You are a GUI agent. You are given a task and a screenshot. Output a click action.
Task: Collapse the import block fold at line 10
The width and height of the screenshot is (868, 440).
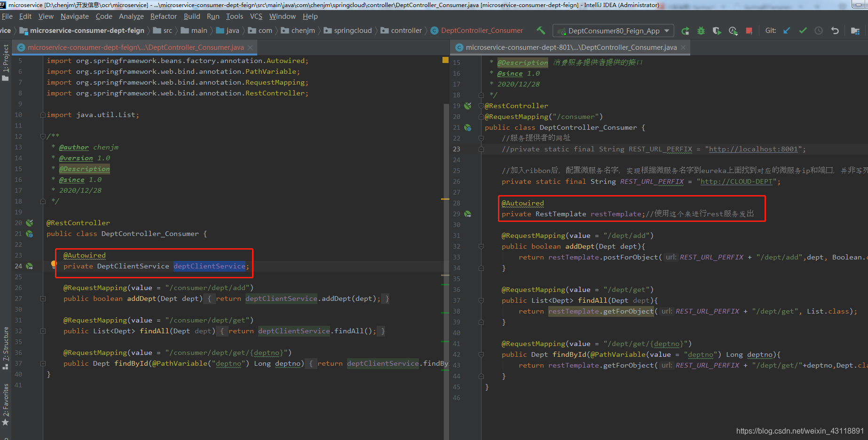(43, 115)
